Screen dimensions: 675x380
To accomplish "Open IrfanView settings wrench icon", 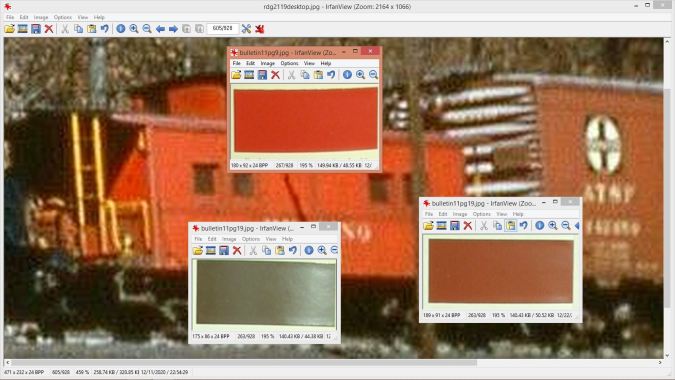I will pyautogui.click(x=246, y=29).
